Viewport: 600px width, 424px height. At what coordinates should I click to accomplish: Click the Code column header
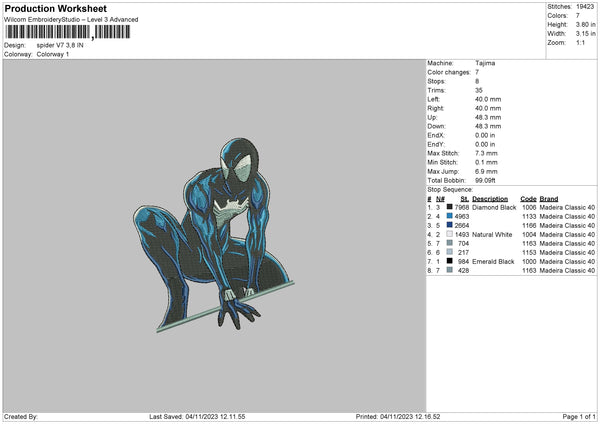click(x=528, y=198)
